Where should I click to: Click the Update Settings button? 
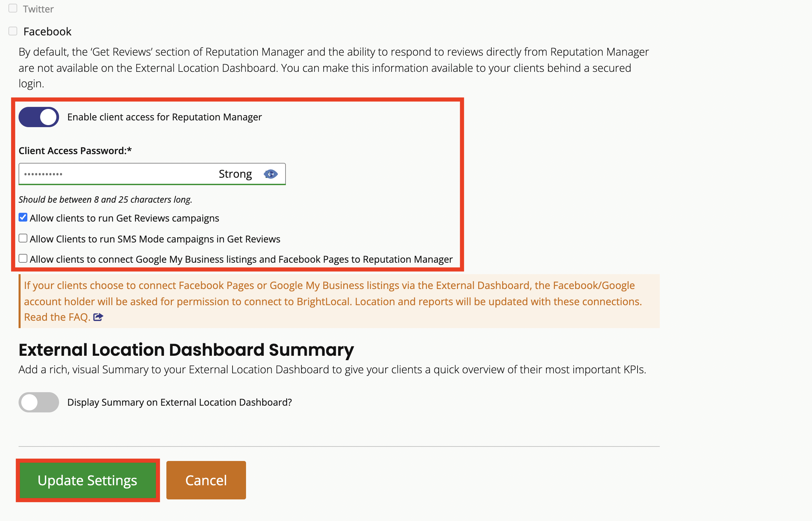pyautogui.click(x=88, y=480)
